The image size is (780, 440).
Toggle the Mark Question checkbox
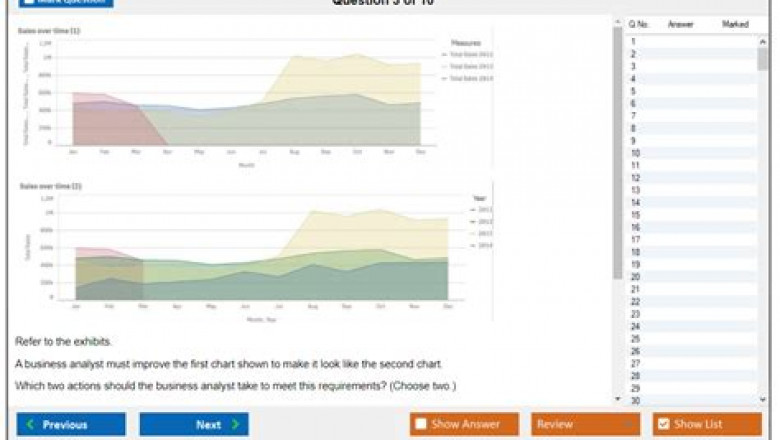(27, 2)
